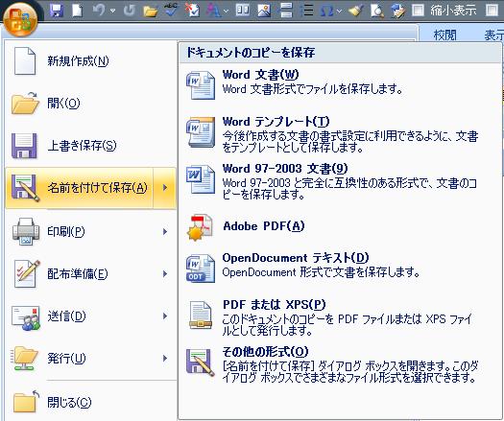This screenshot has height=421, width=504.
Task: Expand the 発行(U) submenu arrow
Action: pos(165,358)
